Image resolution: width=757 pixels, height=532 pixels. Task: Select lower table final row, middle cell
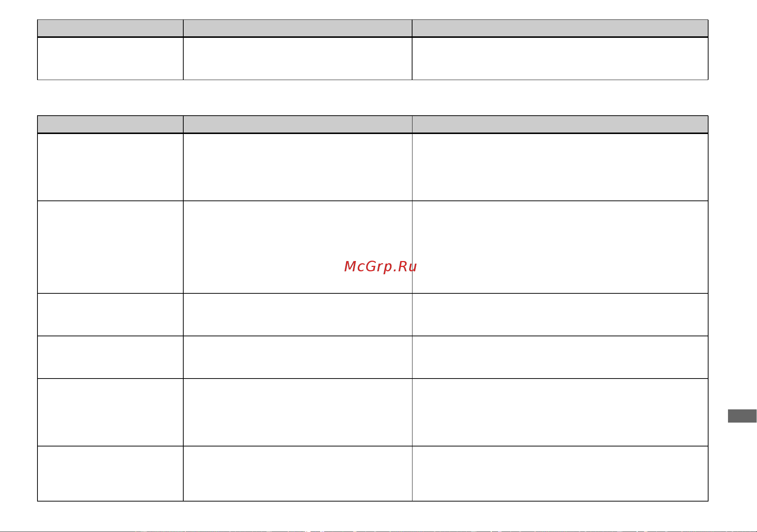coord(298,474)
